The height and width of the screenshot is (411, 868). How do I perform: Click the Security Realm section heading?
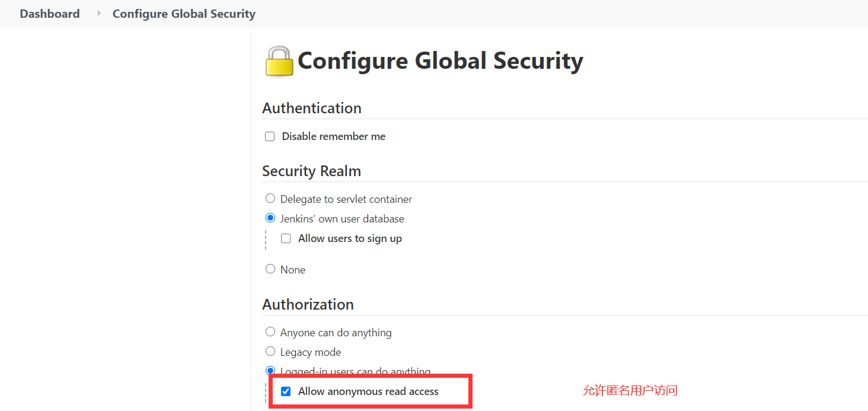click(x=311, y=171)
